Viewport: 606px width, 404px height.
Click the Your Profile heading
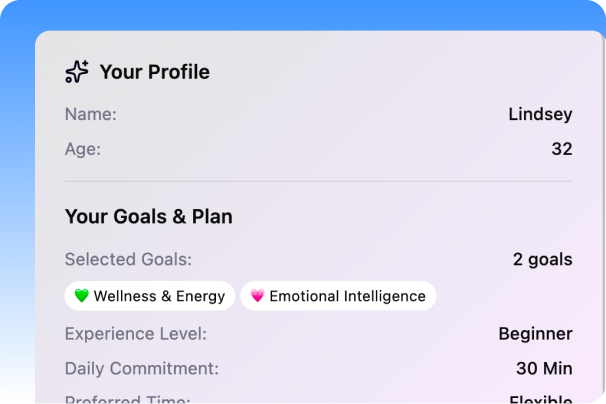click(154, 72)
